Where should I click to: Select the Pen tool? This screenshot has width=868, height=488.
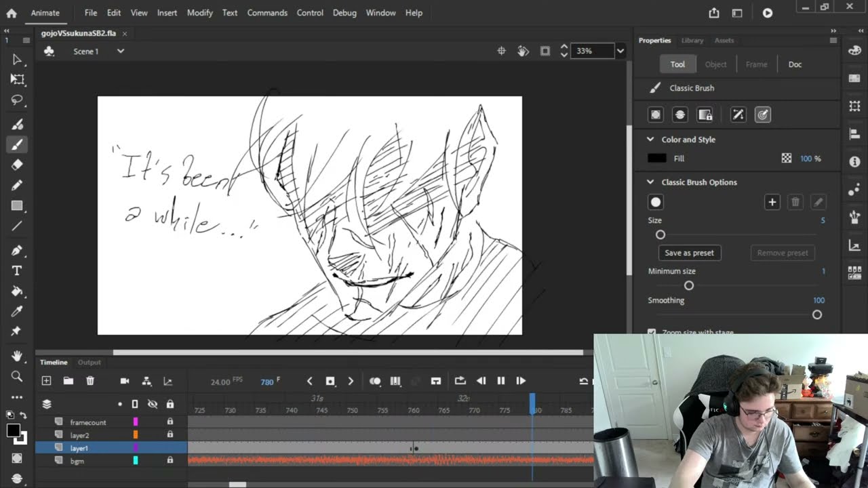click(x=18, y=250)
